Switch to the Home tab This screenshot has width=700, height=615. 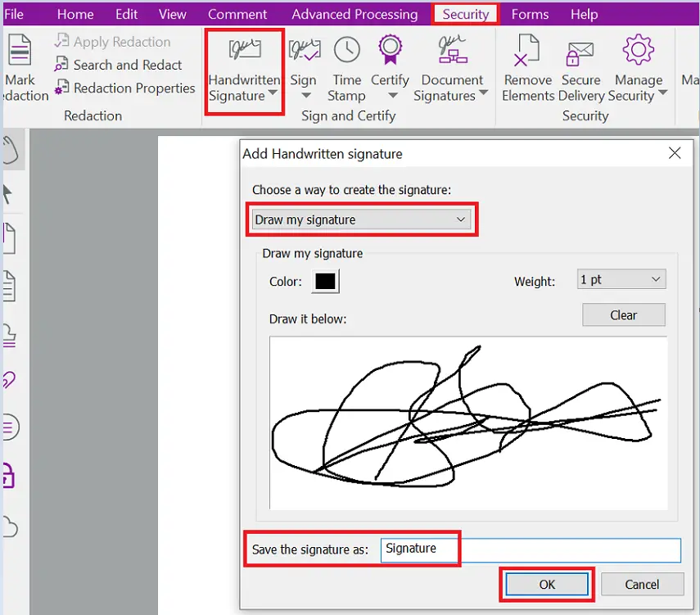coord(75,14)
